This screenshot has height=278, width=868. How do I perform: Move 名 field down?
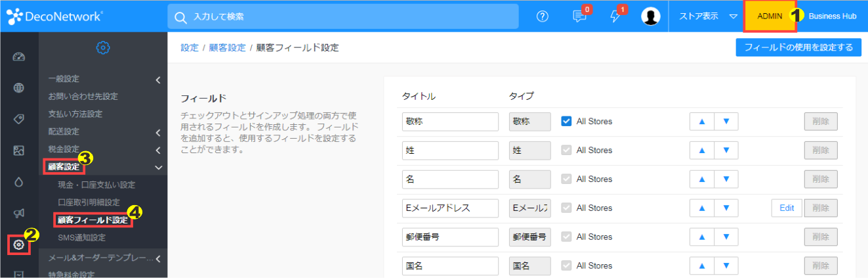pos(726,179)
